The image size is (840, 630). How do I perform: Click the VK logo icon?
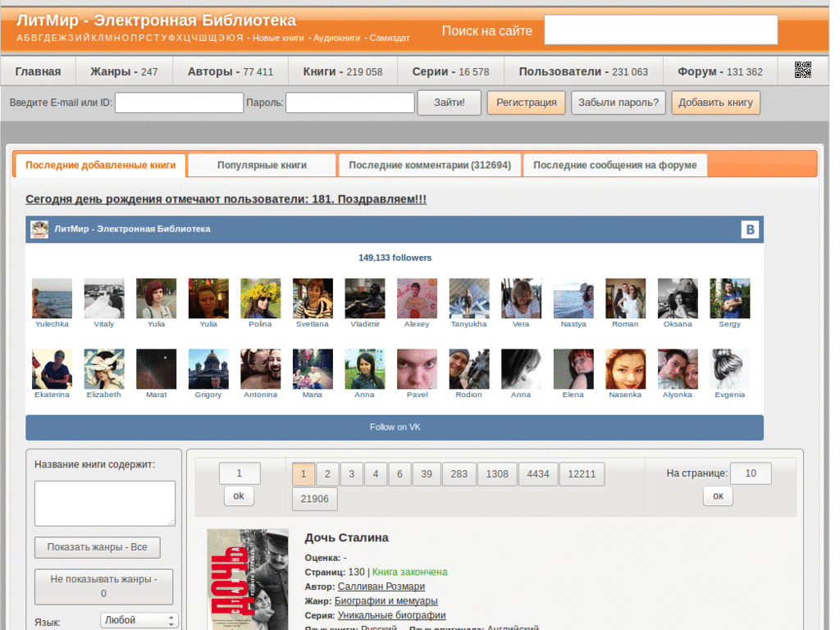click(x=750, y=230)
